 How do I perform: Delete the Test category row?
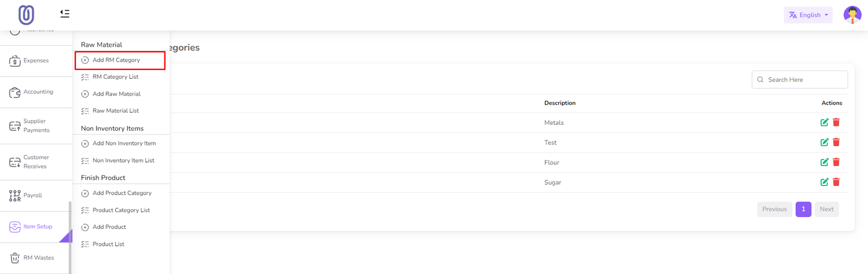point(836,142)
